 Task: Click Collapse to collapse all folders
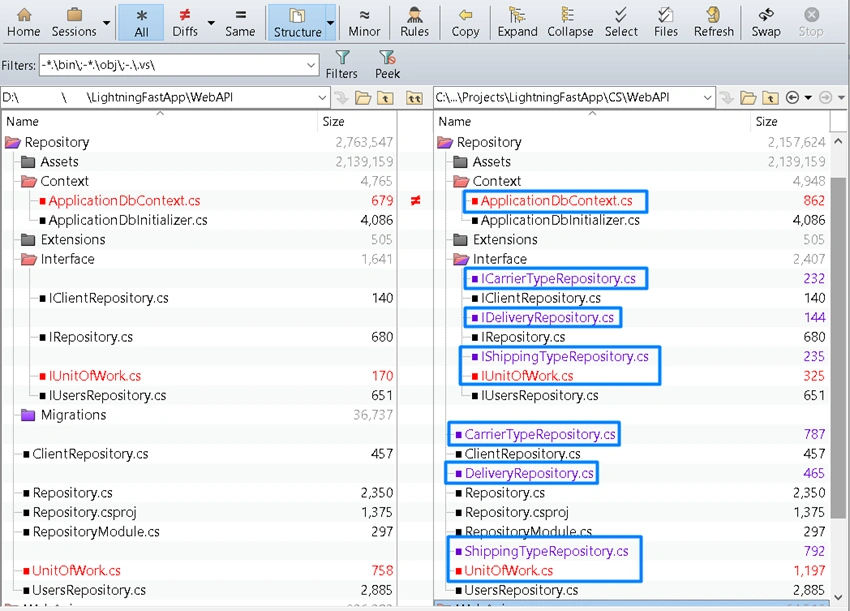point(570,22)
